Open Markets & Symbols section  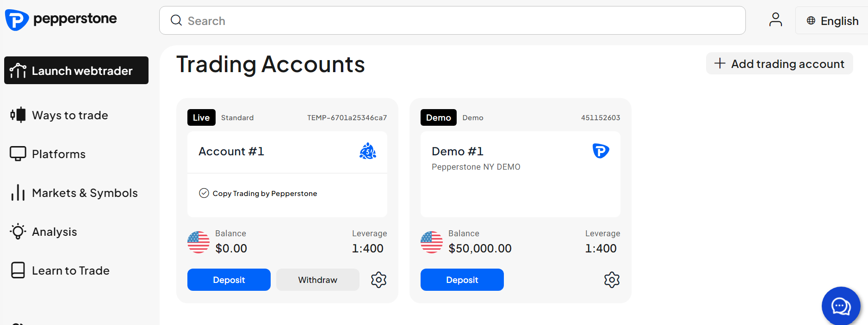(x=84, y=193)
